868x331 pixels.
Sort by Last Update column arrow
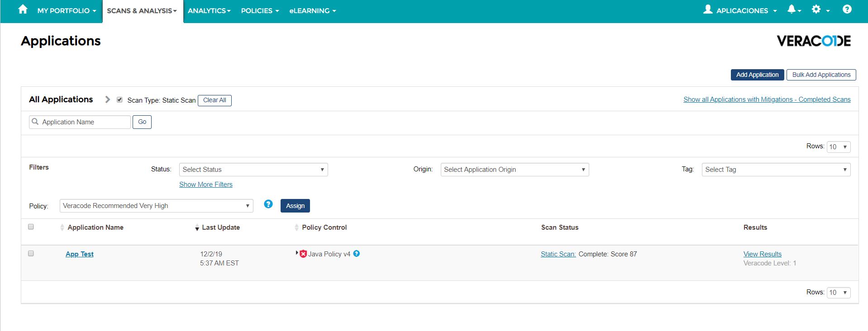pos(197,228)
